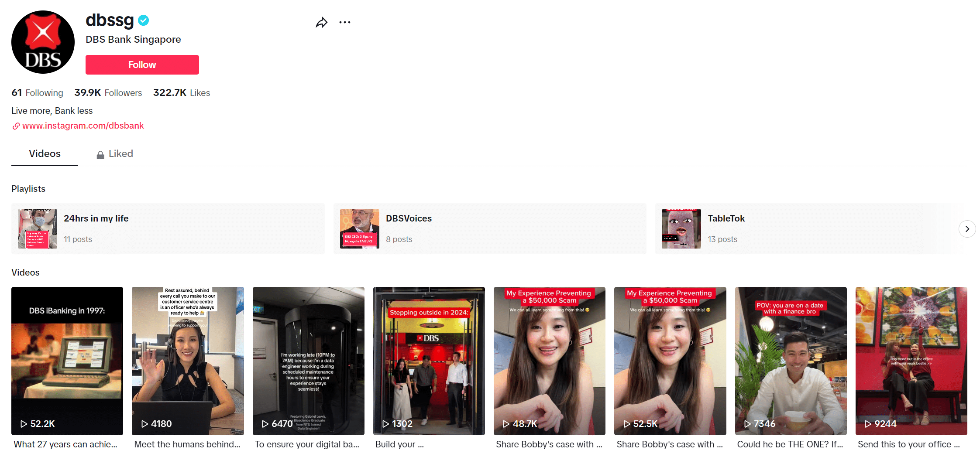View the 39.9K Followers list

click(x=108, y=92)
